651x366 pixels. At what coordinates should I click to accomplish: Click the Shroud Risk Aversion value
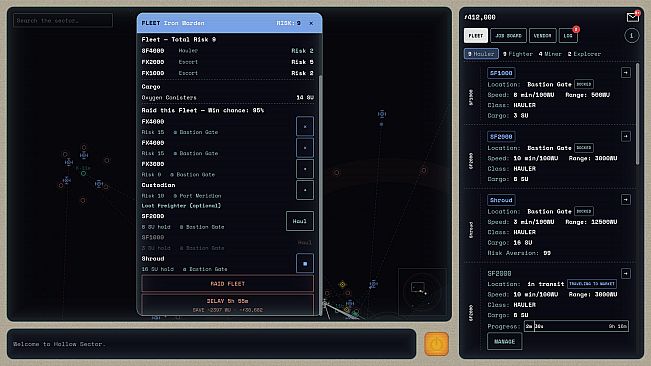(547, 253)
